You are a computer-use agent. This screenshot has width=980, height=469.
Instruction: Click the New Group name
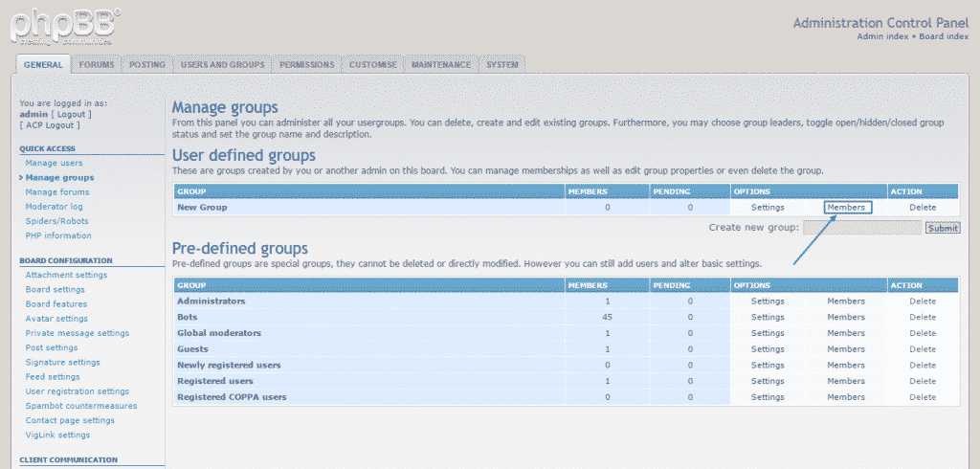[x=202, y=208]
